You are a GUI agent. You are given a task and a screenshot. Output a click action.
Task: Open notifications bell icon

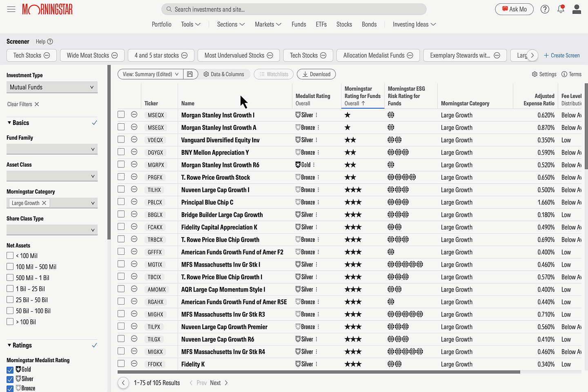click(x=561, y=9)
